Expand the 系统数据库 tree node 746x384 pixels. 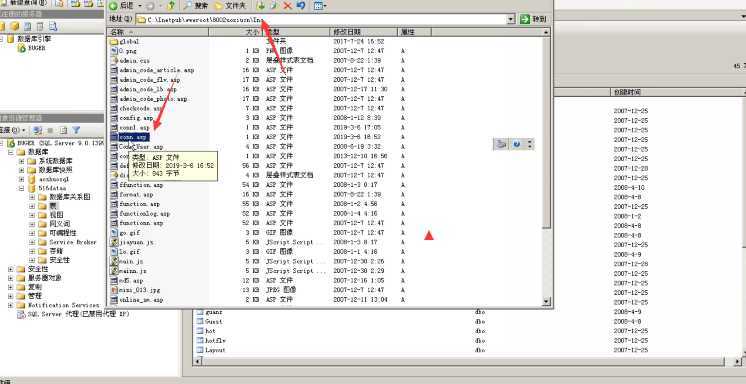coord(21,161)
